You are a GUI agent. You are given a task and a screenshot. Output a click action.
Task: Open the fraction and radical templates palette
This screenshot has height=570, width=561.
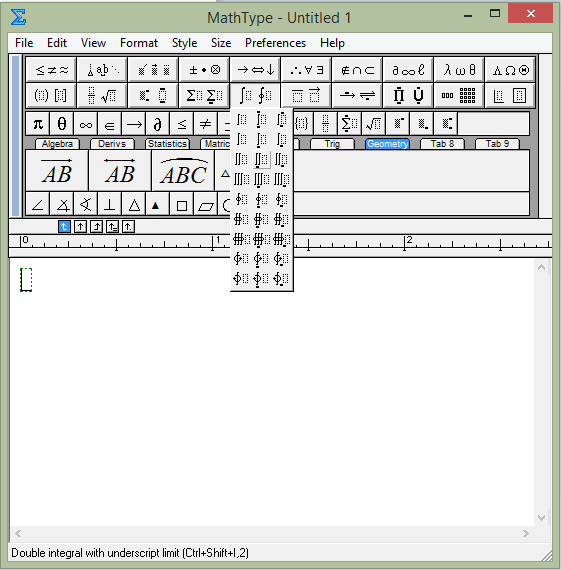[102, 96]
